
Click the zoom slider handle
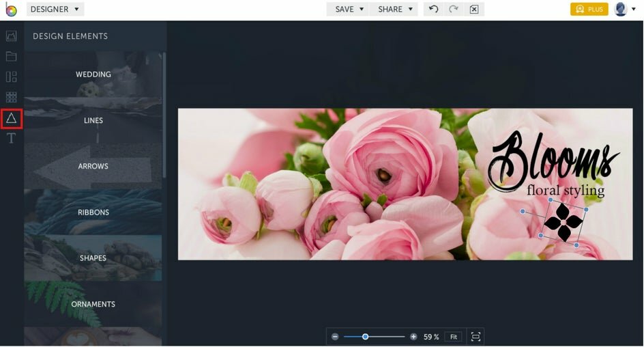(365, 337)
